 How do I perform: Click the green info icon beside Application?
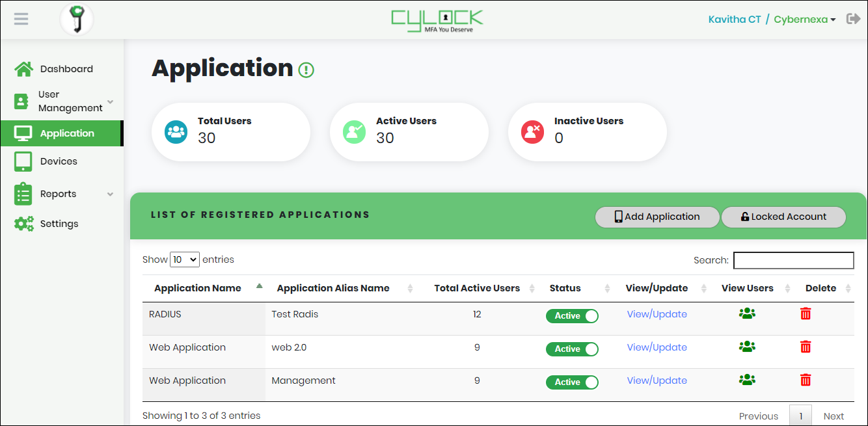click(x=306, y=70)
